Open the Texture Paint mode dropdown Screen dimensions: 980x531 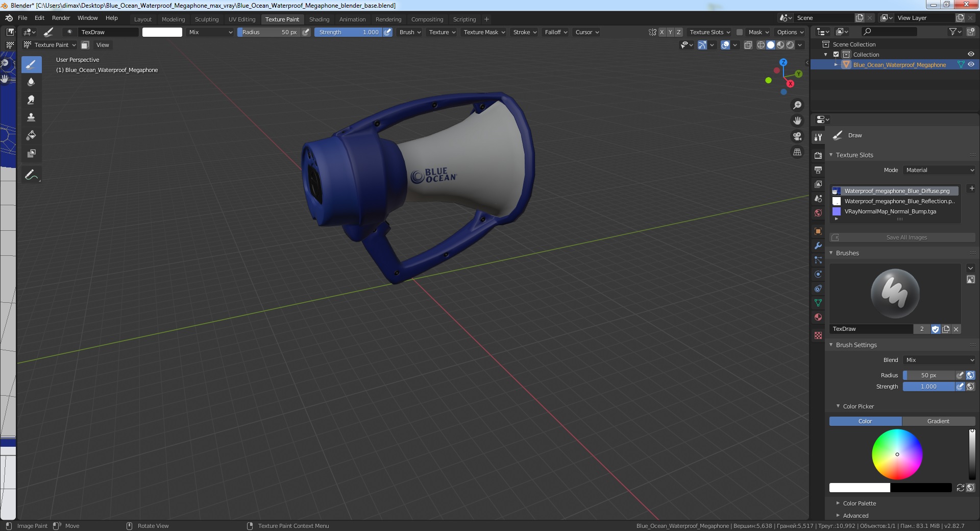pyautogui.click(x=50, y=45)
